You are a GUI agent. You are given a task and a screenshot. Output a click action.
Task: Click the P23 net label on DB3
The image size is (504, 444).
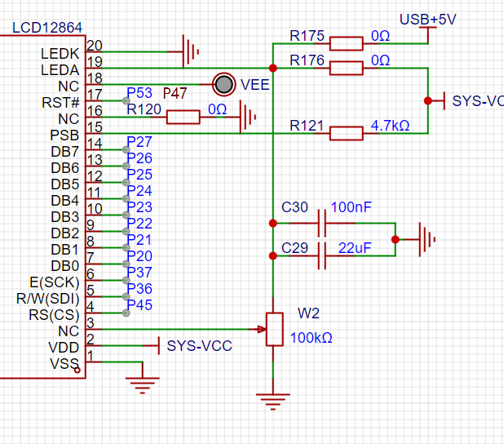coord(139,207)
